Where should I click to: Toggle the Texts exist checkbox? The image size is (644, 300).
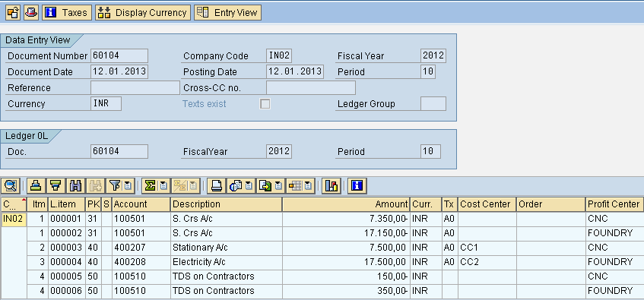(265, 104)
